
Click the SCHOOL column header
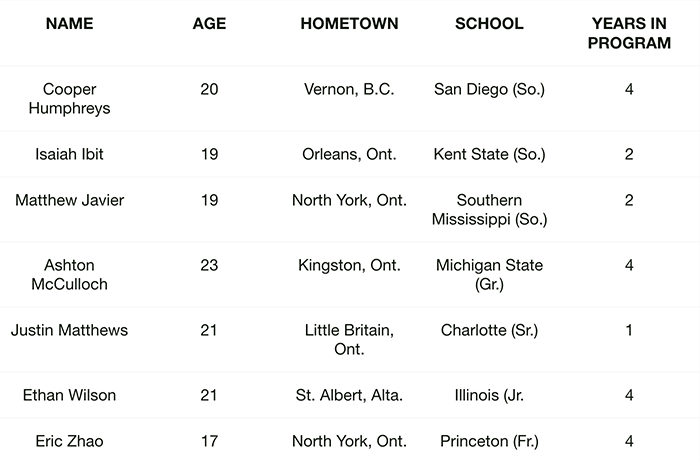tap(489, 24)
